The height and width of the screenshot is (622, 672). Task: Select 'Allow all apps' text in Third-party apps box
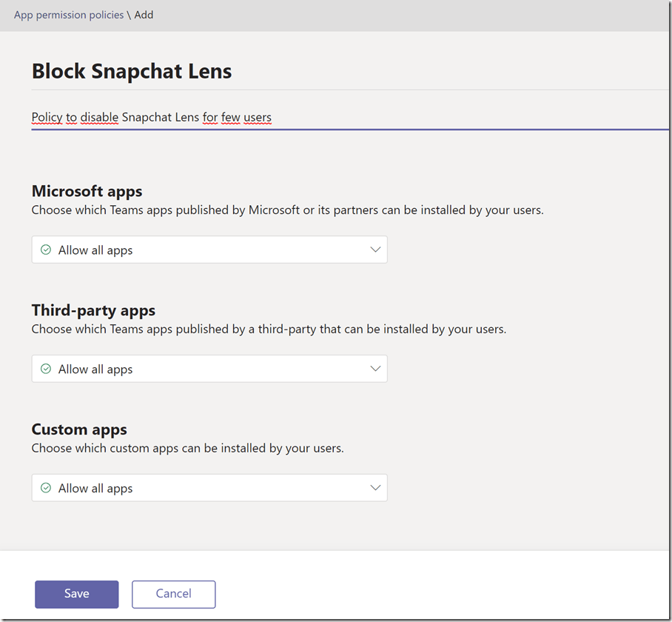(95, 369)
